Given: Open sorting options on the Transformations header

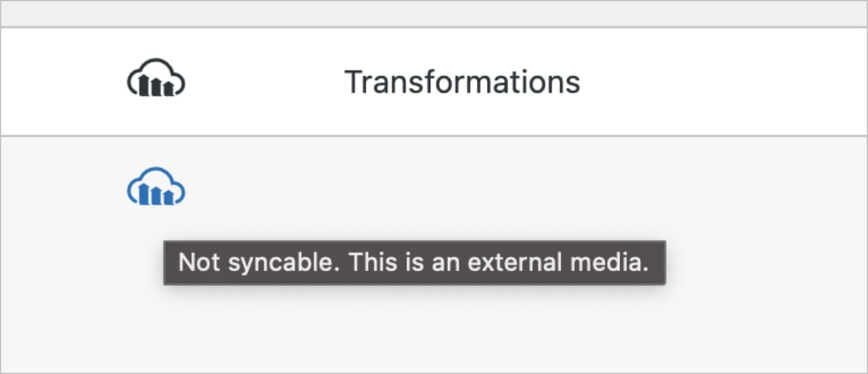Looking at the screenshot, I should click(464, 80).
